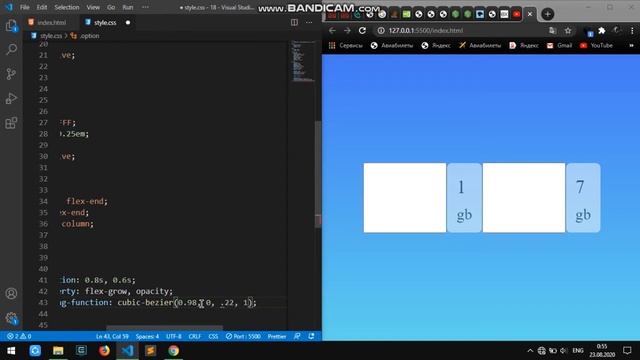Show more bookmarks chevron

click(x=631, y=46)
